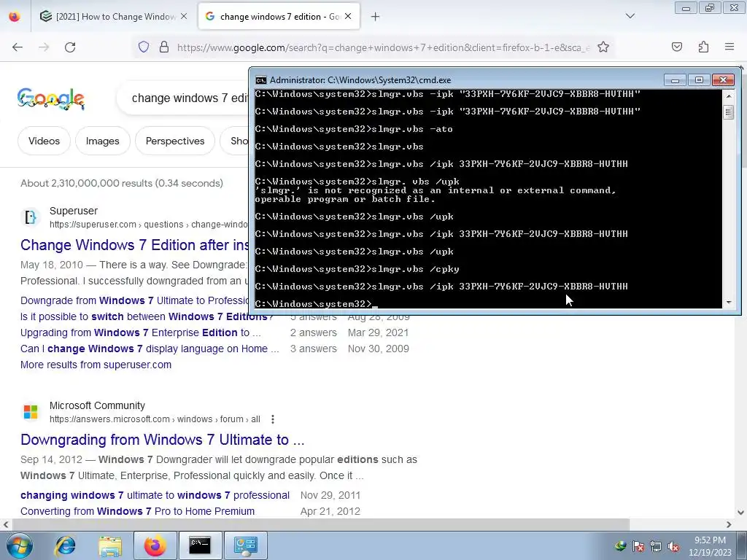
Task: Open 'Is it possible to switch between Windows 7 Editions' link
Action: (147, 316)
